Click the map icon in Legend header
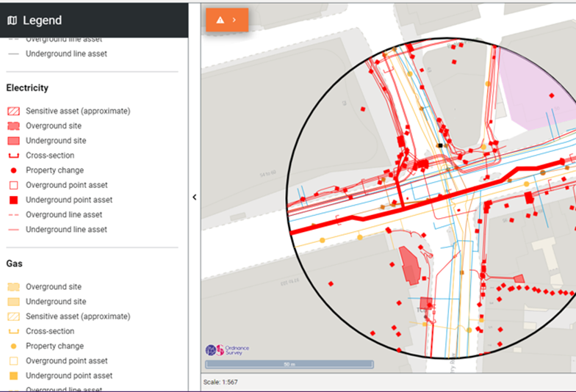 [x=12, y=21]
